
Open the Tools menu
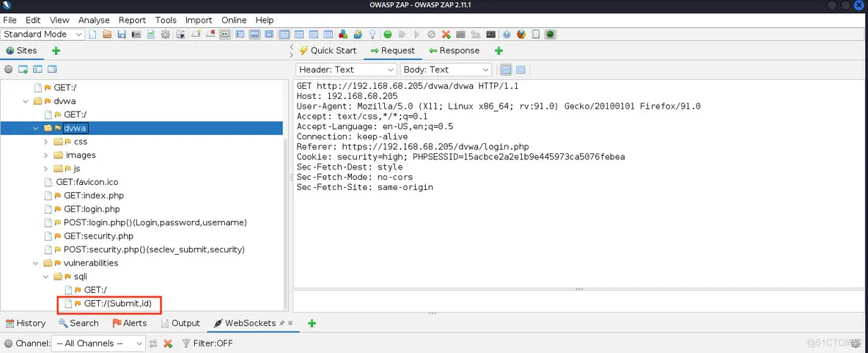pos(166,20)
